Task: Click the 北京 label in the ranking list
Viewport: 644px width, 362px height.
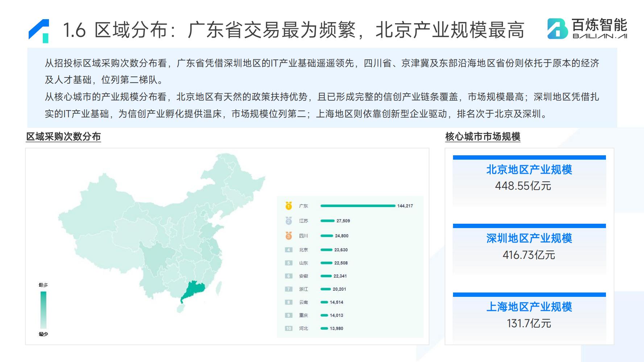Action: [x=303, y=250]
